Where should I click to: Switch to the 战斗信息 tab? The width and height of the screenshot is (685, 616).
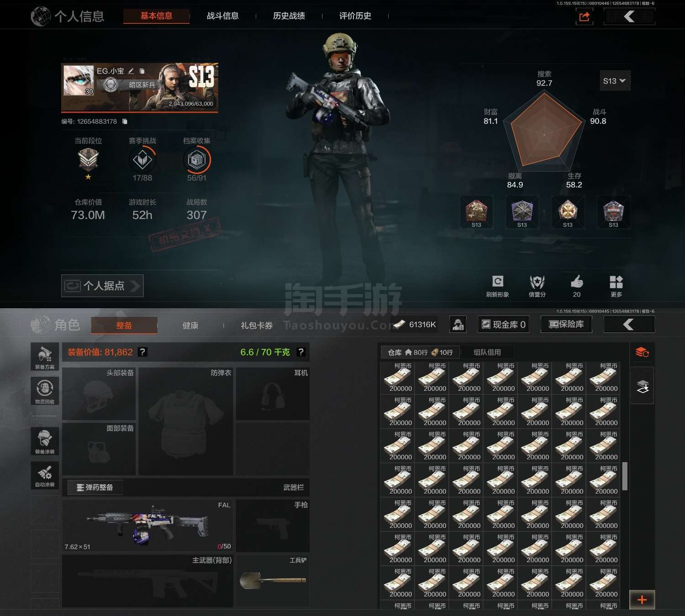pos(222,16)
